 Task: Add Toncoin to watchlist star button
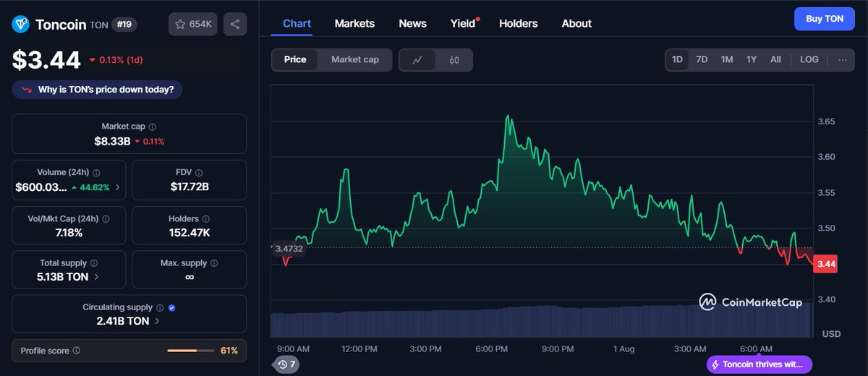(x=193, y=24)
